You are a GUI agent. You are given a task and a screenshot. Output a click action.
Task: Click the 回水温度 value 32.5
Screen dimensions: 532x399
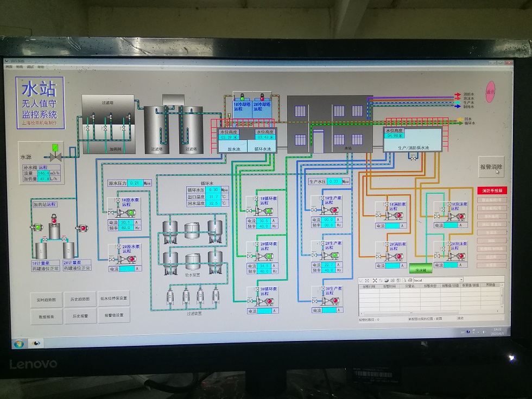(213, 203)
